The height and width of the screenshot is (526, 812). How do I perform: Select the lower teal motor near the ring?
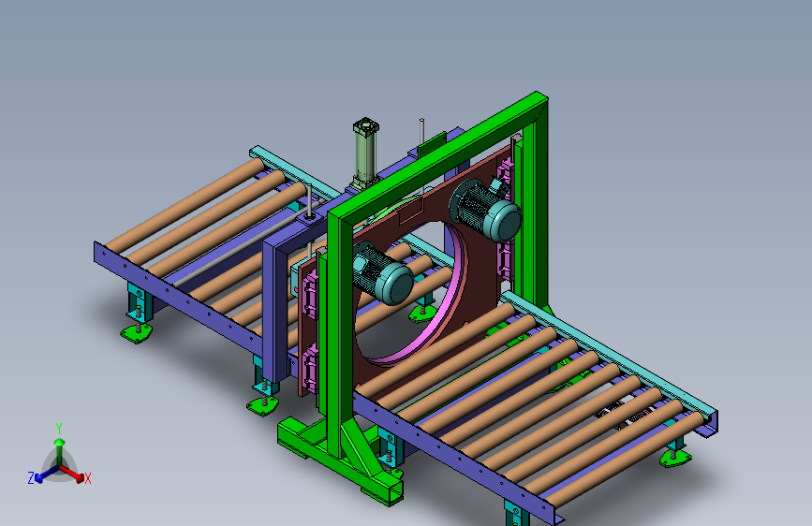click(x=383, y=273)
